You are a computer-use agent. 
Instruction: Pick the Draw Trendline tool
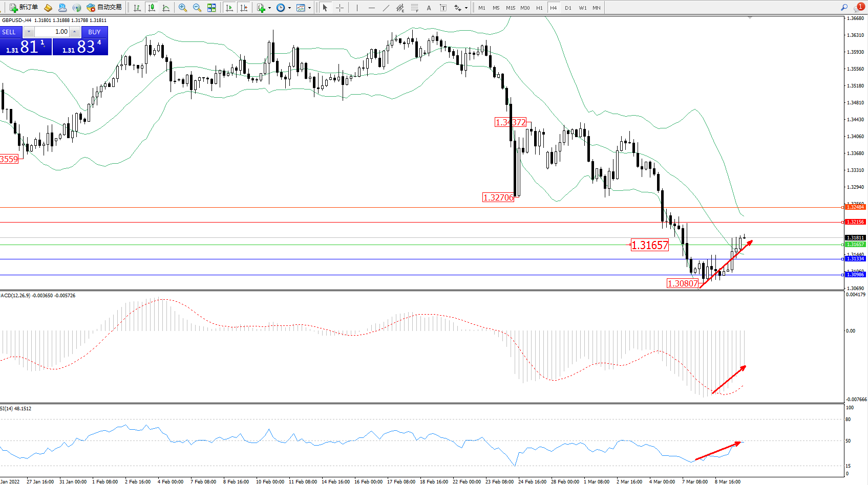click(386, 8)
